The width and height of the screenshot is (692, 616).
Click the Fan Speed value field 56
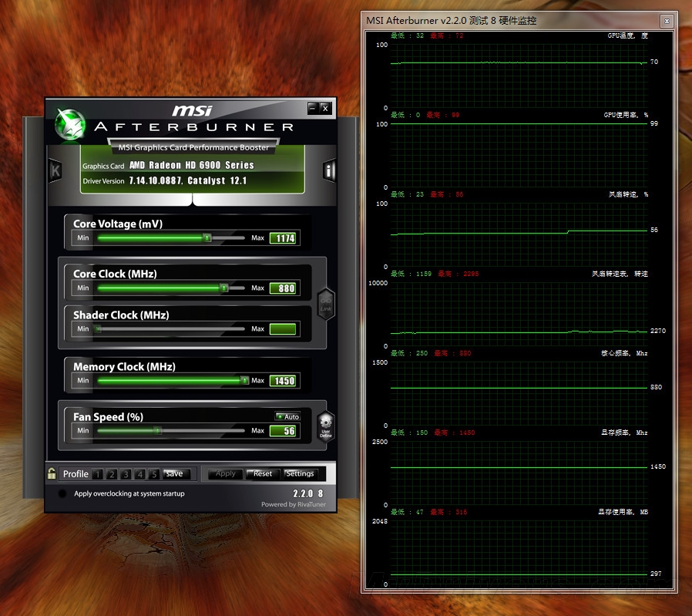[x=283, y=430]
